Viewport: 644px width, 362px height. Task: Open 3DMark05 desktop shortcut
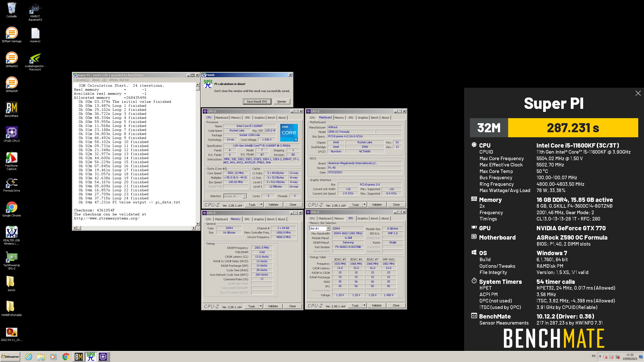pyautogui.click(x=12, y=84)
